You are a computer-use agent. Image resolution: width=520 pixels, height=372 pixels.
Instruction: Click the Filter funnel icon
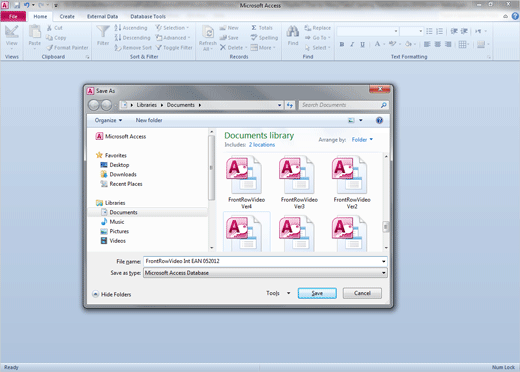pos(103,32)
